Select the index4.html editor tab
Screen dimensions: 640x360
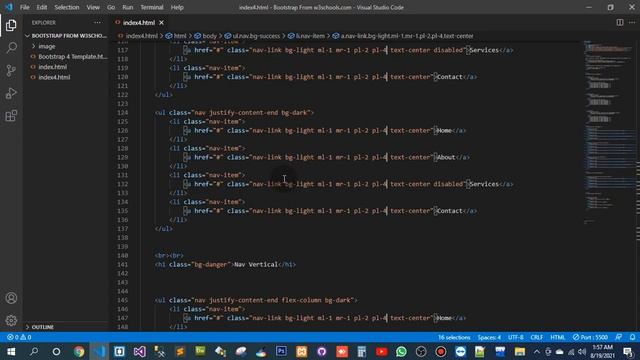click(x=139, y=22)
